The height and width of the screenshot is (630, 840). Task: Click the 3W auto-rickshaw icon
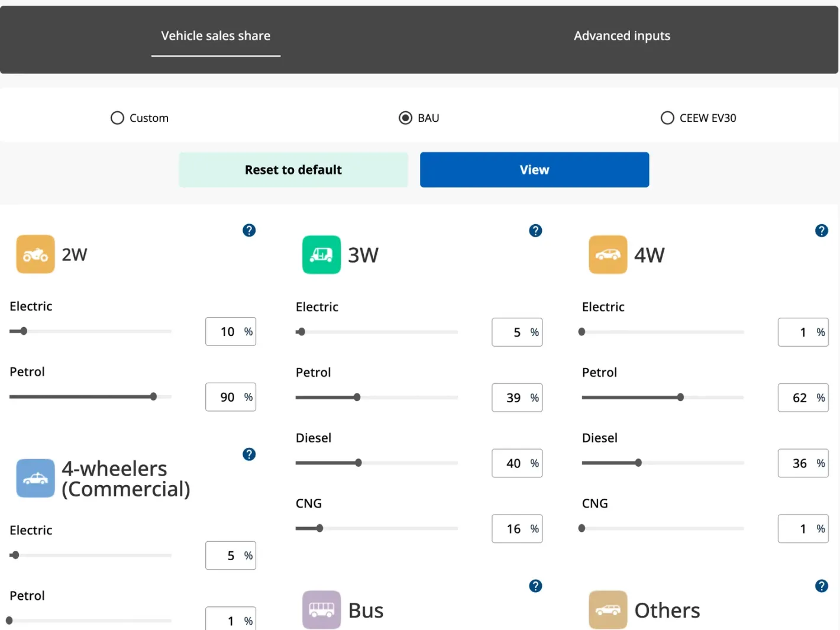click(321, 255)
